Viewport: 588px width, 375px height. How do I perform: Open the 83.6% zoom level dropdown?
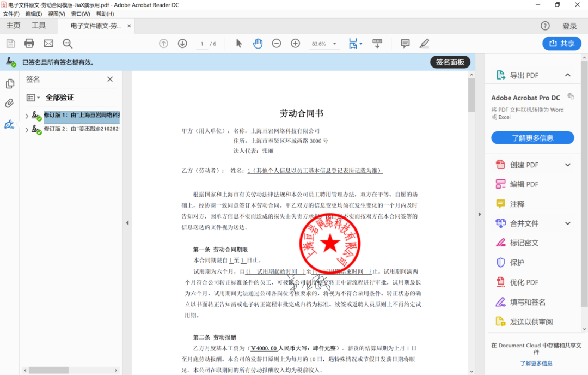click(x=334, y=44)
